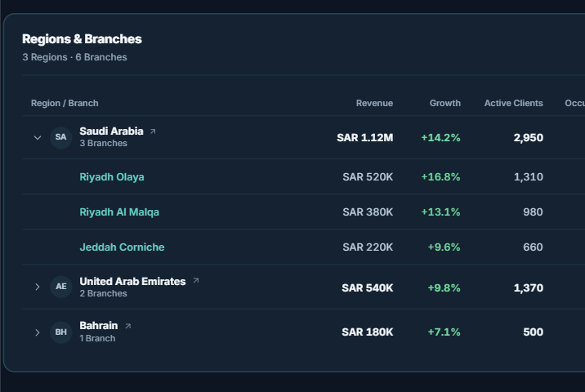Image resolution: width=585 pixels, height=392 pixels.
Task: Click the Regions & Branches heading
Action: 82,38
